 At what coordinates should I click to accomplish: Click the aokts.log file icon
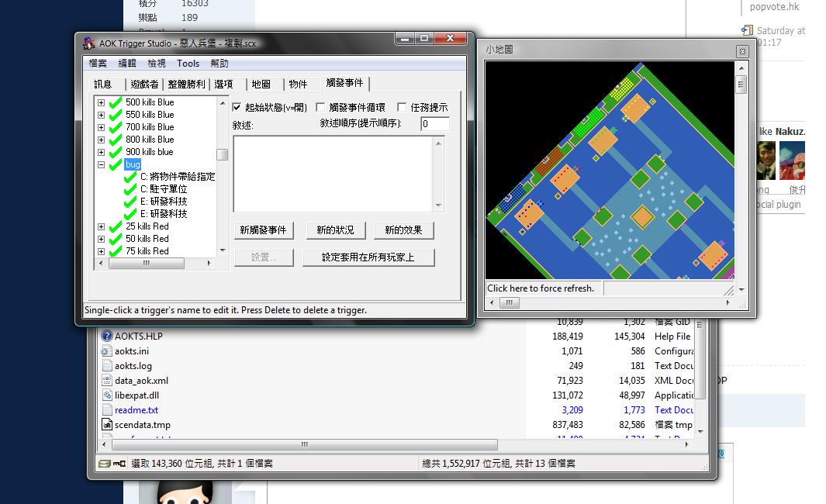[107, 365]
